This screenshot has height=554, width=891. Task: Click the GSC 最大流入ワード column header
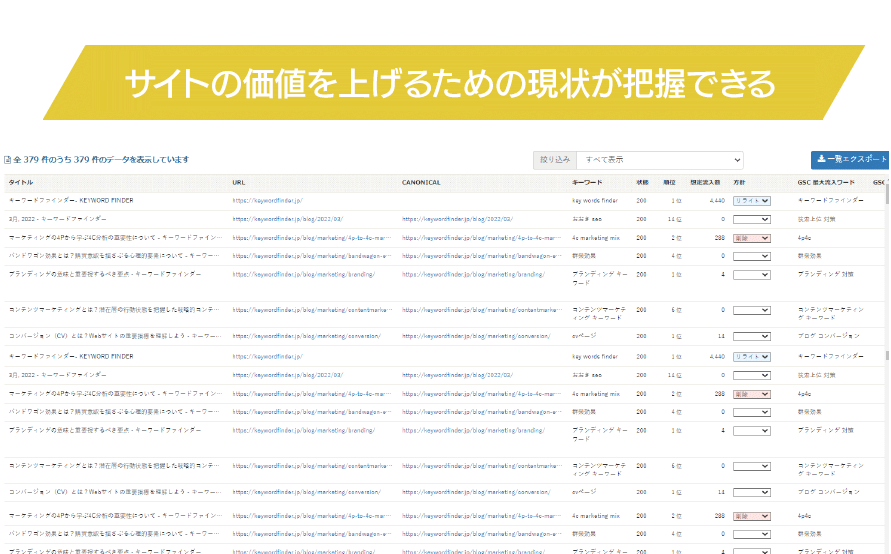pyautogui.click(x=826, y=183)
